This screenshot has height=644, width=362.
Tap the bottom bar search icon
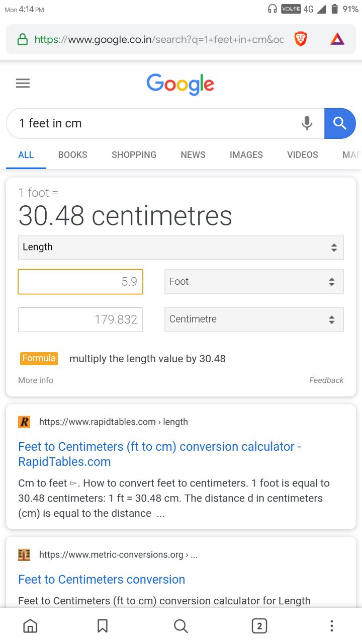click(180, 626)
